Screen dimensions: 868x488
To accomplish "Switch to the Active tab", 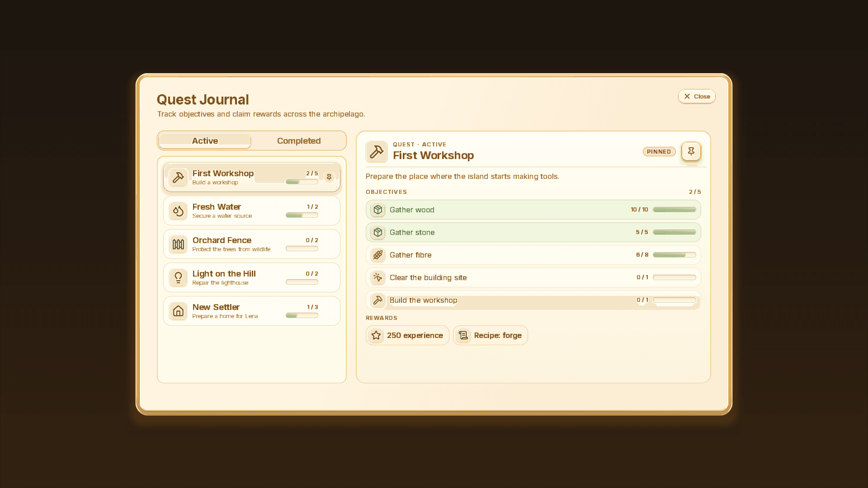I will tap(205, 141).
